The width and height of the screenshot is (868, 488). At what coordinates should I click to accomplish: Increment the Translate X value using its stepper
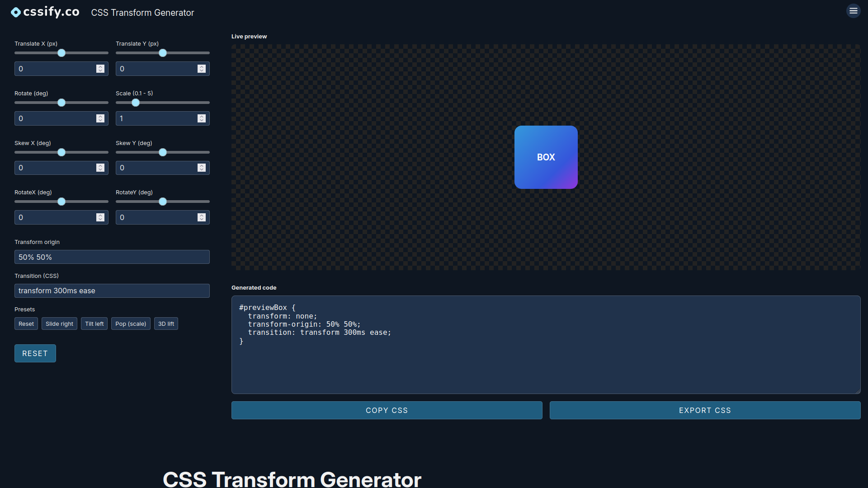(100, 66)
